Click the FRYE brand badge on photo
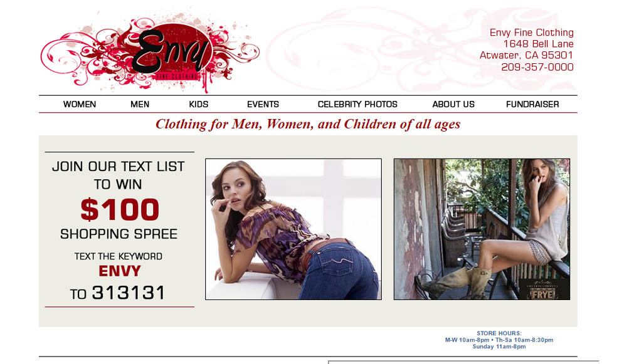 542,289
